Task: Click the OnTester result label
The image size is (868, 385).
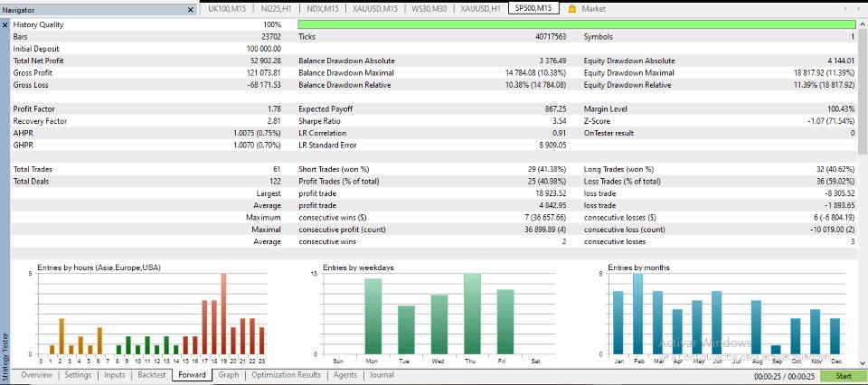Action: pyautogui.click(x=609, y=134)
